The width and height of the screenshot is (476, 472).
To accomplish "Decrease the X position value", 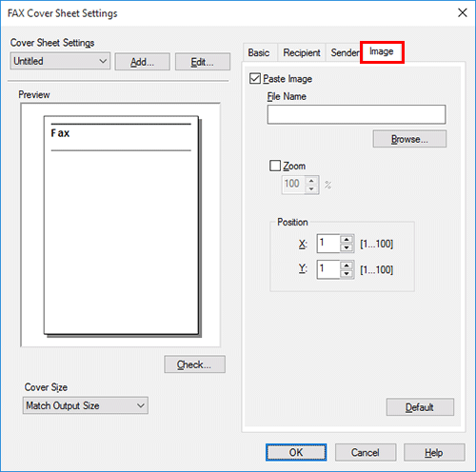I will pyautogui.click(x=347, y=247).
